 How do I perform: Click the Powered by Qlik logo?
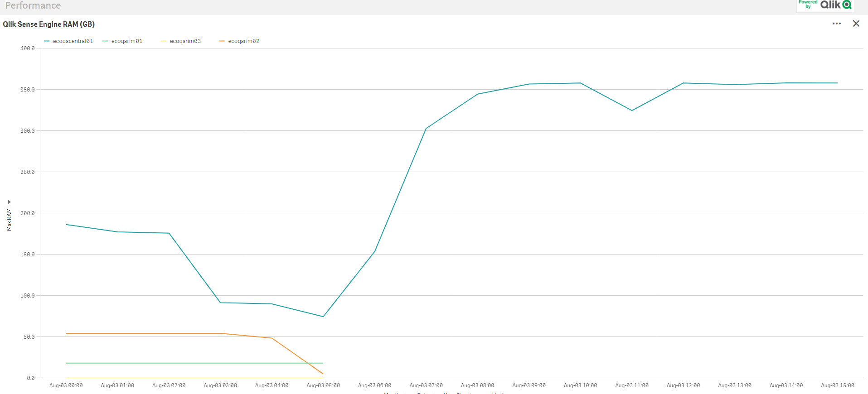pyautogui.click(x=825, y=5)
